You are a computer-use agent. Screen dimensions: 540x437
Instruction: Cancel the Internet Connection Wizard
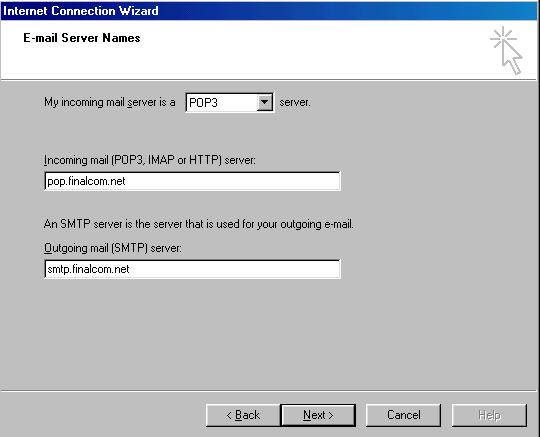pyautogui.click(x=403, y=415)
